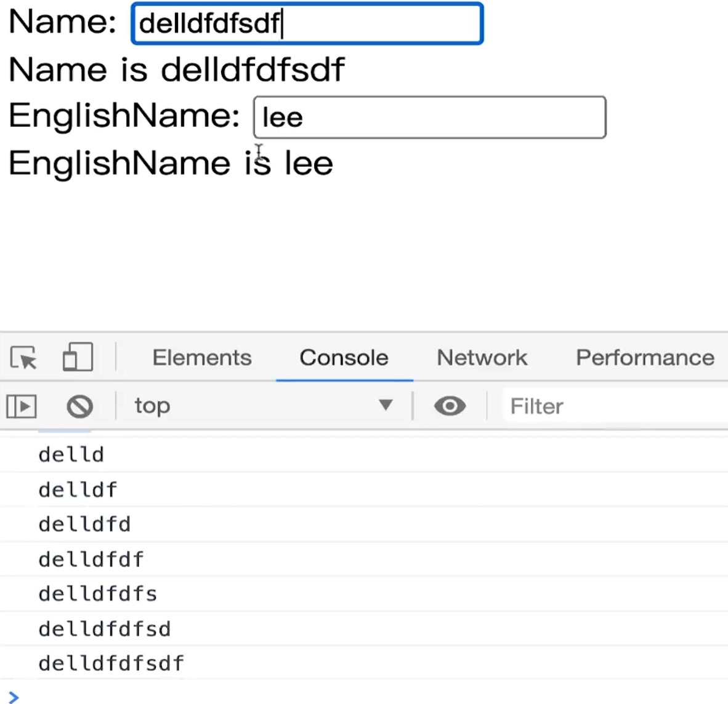This screenshot has width=728, height=704.
Task: Click the console prompt chevron
Action: 14,697
